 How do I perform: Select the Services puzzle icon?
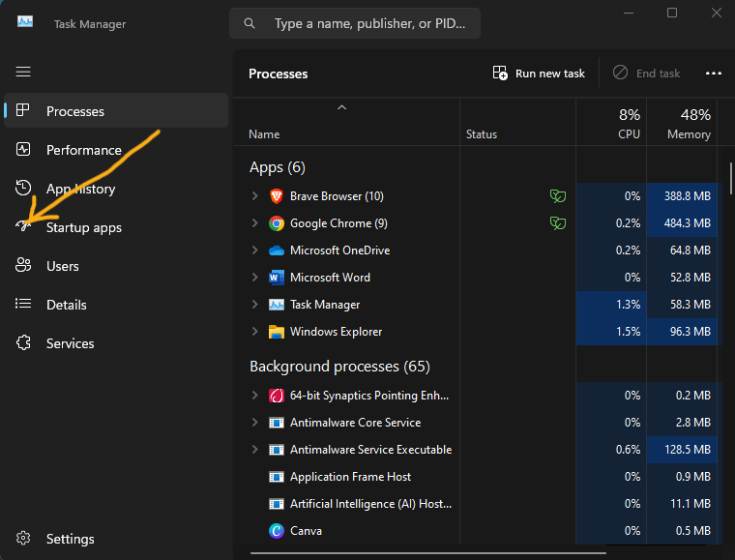23,342
